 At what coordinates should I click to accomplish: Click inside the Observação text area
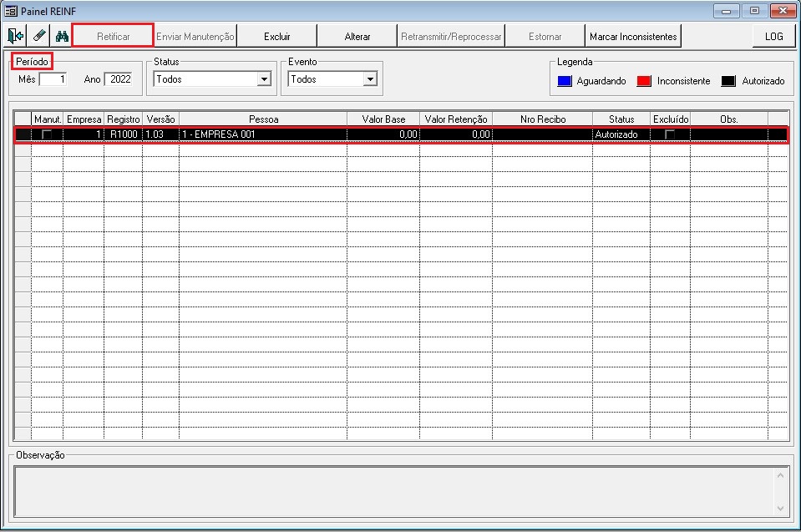pyautogui.click(x=393, y=491)
